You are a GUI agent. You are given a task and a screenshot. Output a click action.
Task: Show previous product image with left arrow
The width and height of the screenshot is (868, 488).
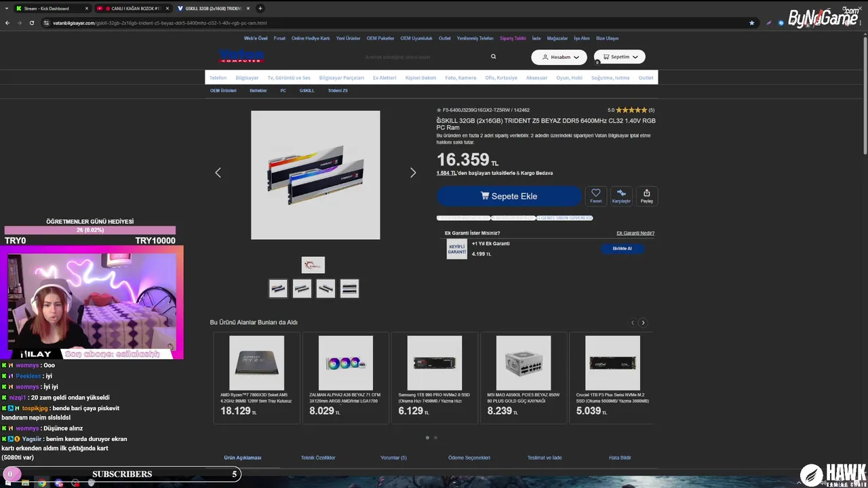coord(218,173)
